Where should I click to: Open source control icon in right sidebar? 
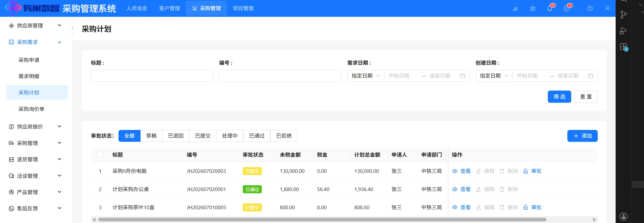pos(623,15)
